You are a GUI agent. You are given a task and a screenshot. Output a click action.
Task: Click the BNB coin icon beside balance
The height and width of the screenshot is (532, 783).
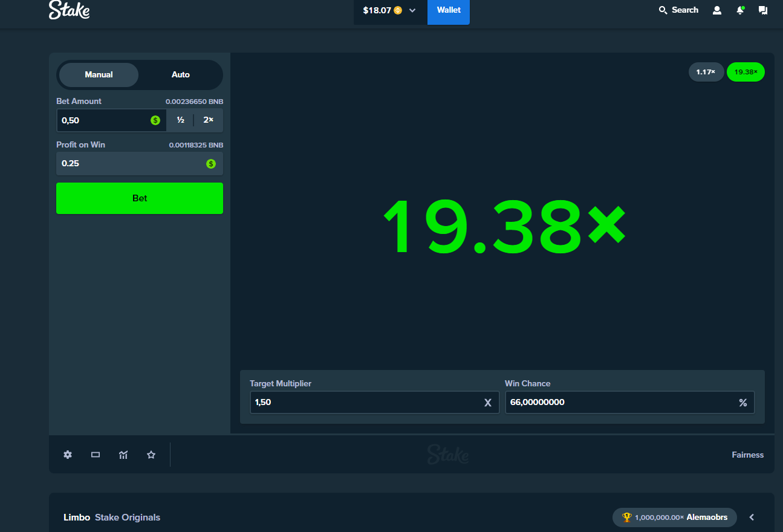(x=398, y=10)
